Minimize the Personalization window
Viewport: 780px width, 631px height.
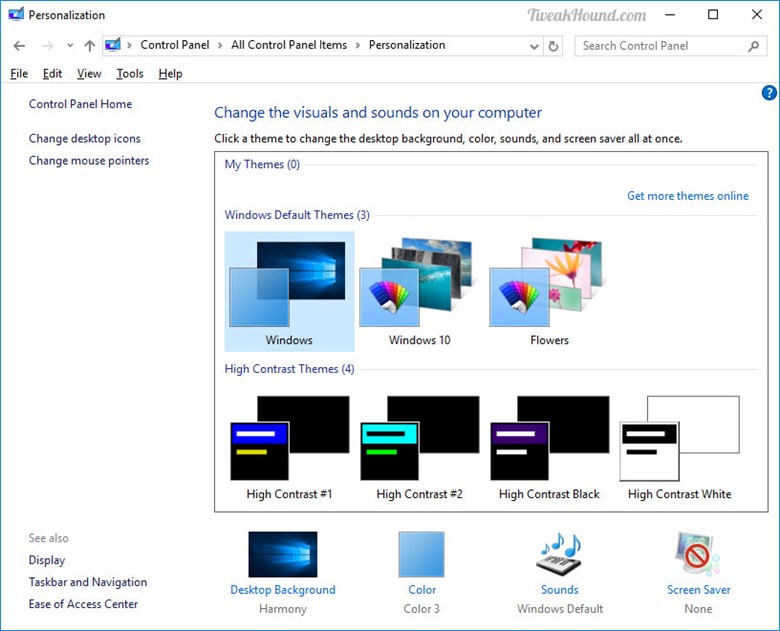[670, 14]
